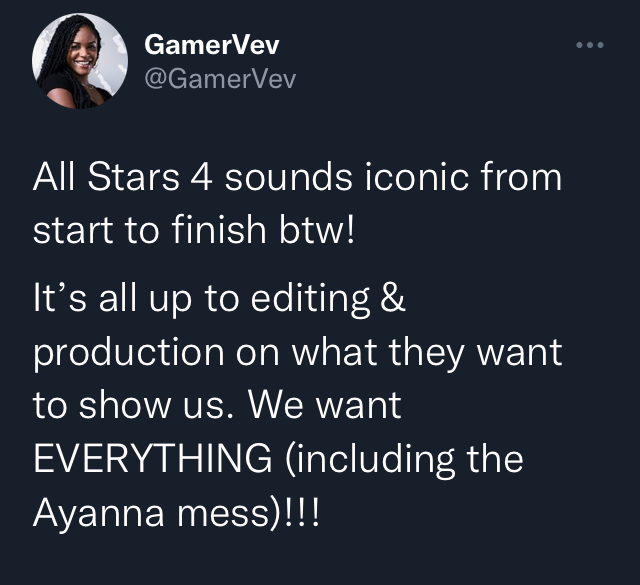Click the @GamerVev handle

point(220,78)
